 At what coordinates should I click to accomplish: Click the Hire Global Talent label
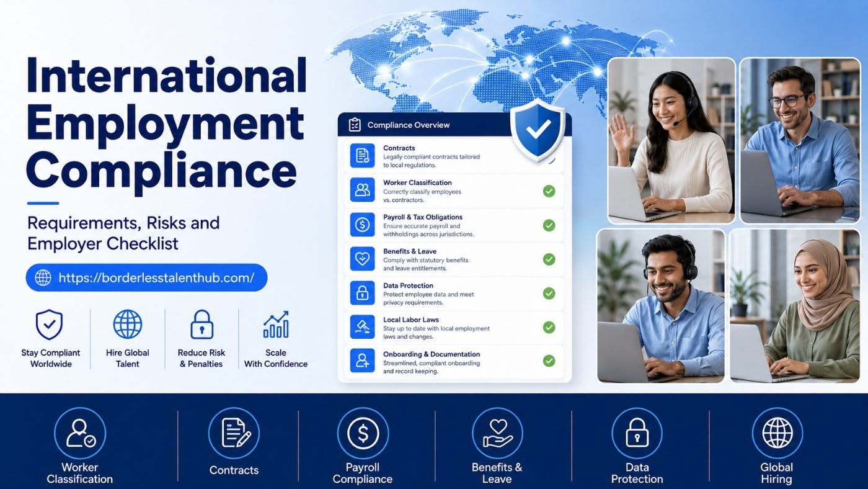128,358
